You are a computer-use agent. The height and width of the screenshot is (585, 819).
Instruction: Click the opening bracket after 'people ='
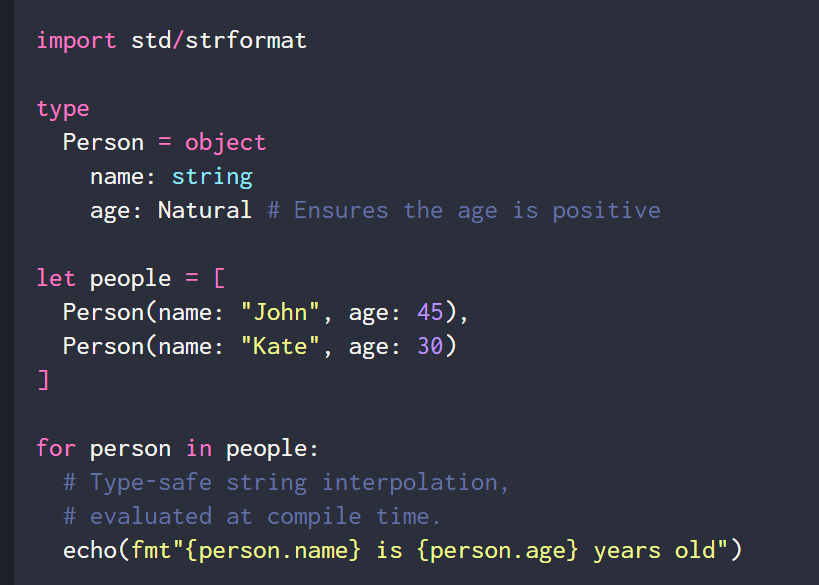(219, 278)
